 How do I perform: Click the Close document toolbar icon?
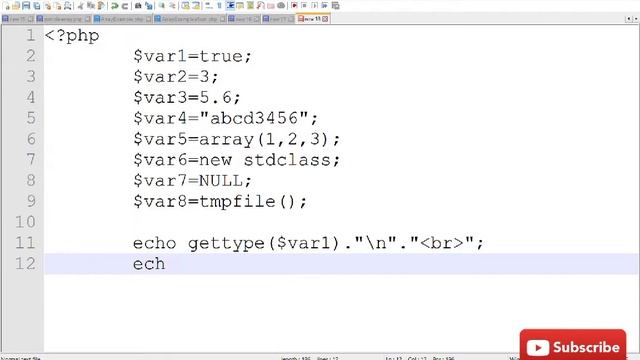point(47,6)
